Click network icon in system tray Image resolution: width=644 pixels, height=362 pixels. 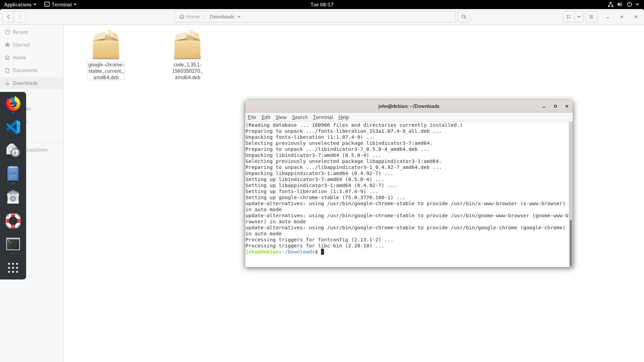pyautogui.click(x=610, y=4)
